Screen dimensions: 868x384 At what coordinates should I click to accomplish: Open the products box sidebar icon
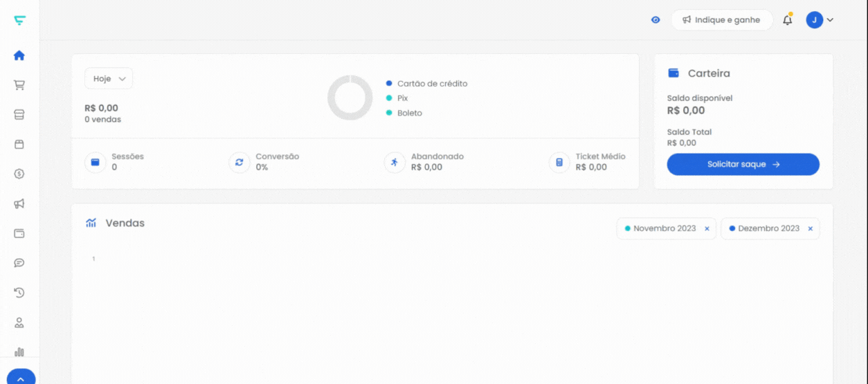(19, 145)
